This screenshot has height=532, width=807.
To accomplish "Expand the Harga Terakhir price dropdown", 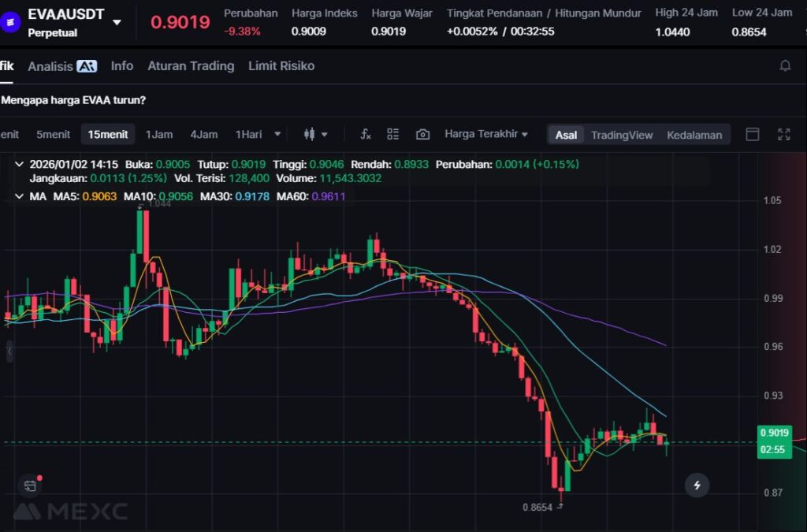I will (486, 134).
